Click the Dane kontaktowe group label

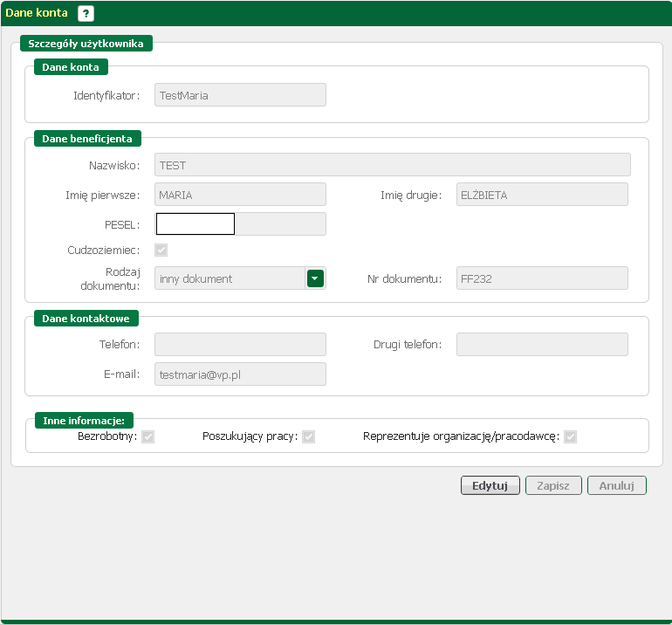pos(86,319)
